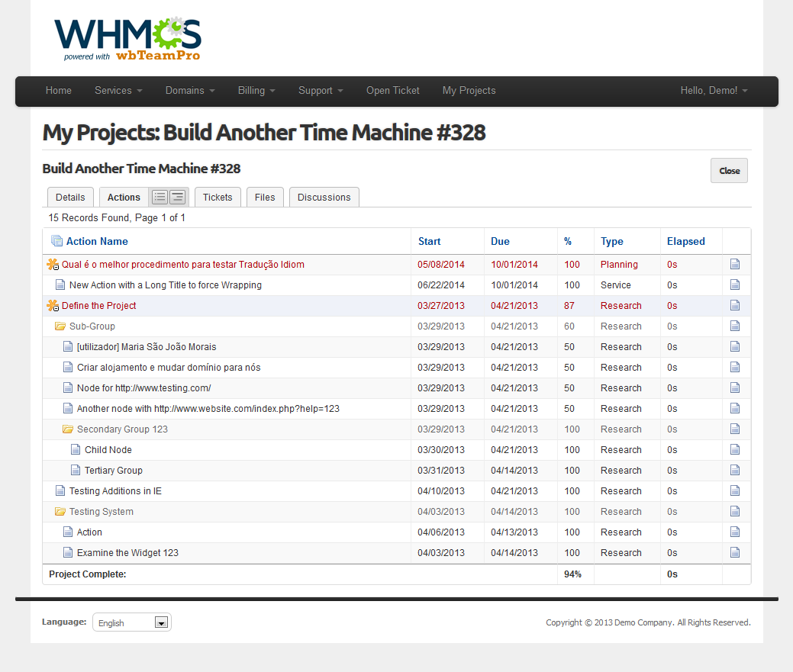Switch Actions to flat list view
The width and height of the screenshot is (793, 672).
160,197
